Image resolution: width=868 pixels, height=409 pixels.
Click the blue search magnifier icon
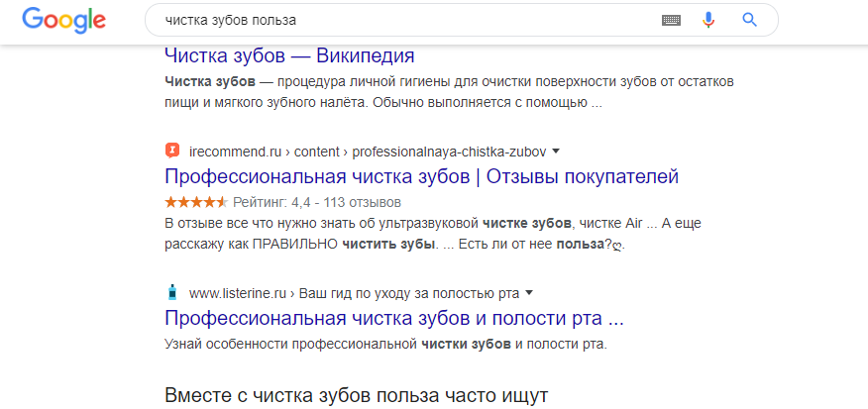pos(749,20)
